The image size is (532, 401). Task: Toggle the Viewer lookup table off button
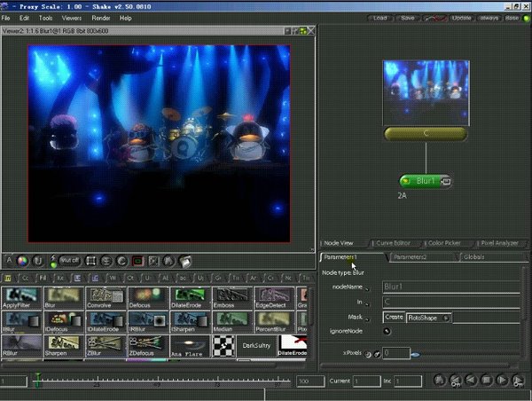[70, 261]
